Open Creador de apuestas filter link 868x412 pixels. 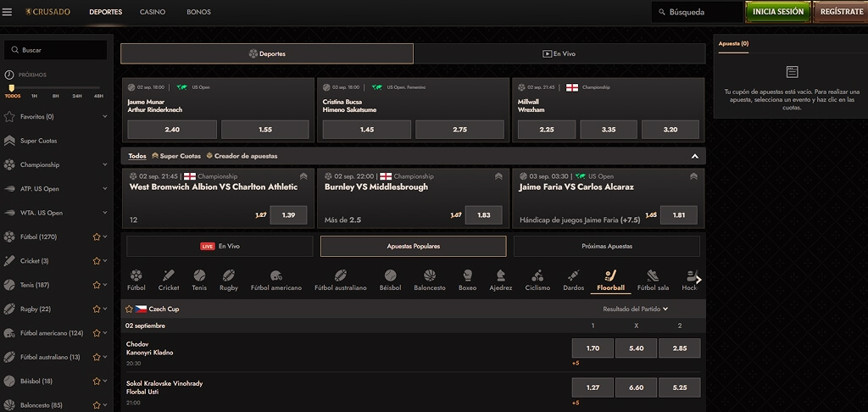tap(242, 156)
